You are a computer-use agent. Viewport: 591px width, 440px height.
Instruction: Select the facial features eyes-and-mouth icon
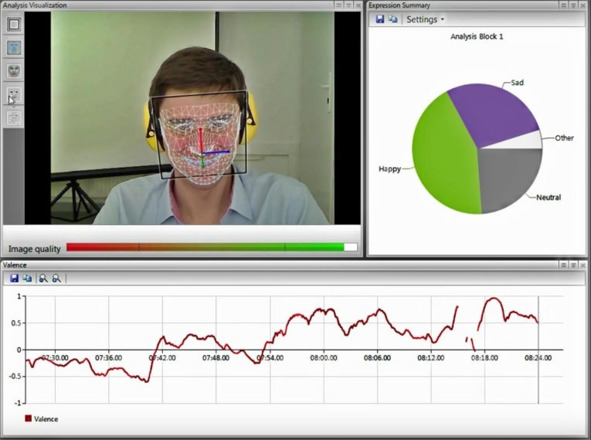coord(14,94)
